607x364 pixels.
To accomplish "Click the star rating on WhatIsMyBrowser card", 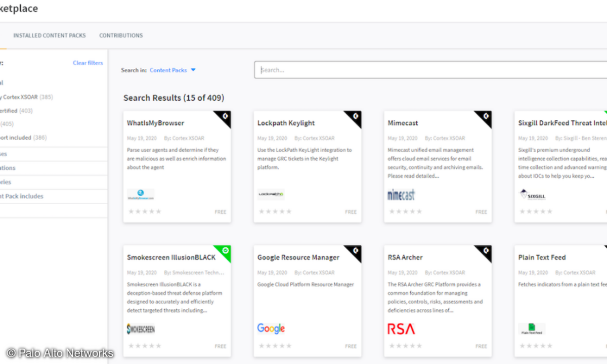I will click(x=145, y=211).
